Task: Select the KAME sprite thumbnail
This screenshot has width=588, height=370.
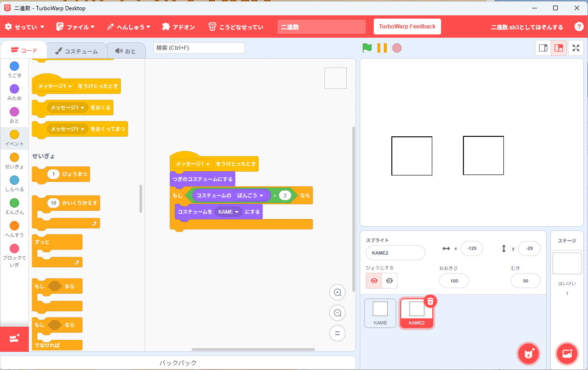Action: (x=380, y=313)
